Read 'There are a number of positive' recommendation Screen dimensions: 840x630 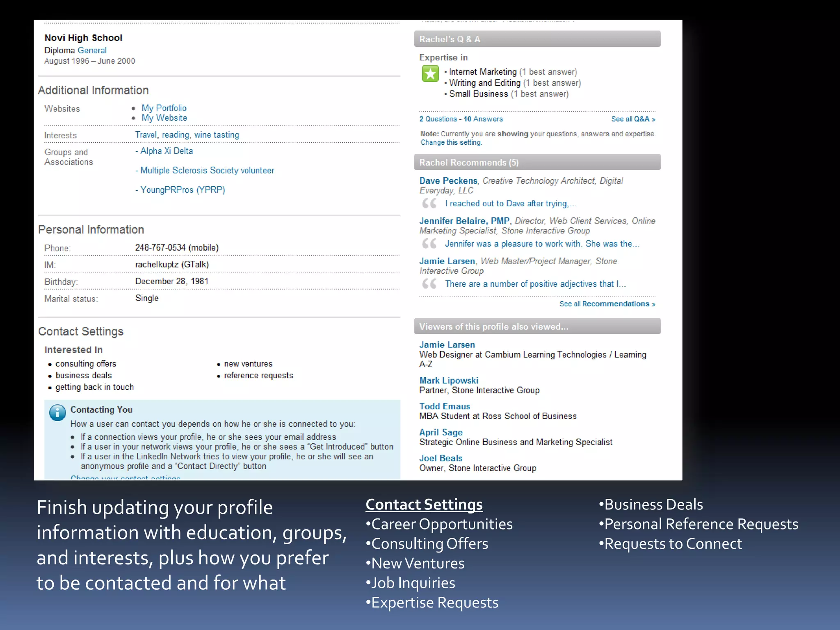(535, 284)
